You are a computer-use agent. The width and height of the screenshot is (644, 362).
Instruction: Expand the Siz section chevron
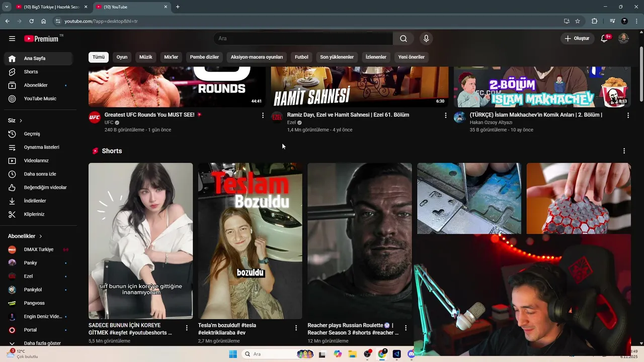pos(21,121)
